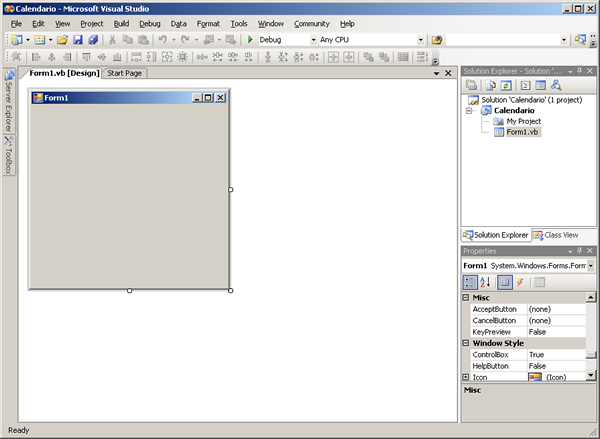Open the Toolbox side tab
600x439 pixels.
tap(9, 155)
